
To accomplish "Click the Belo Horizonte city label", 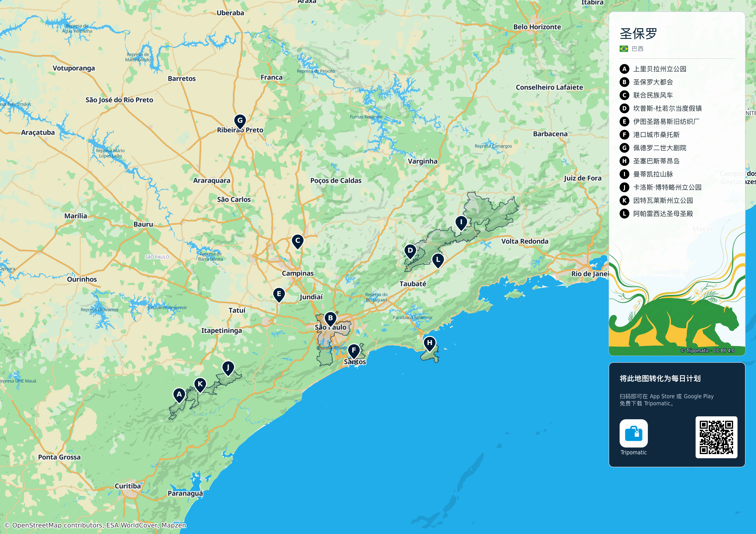I will click(x=537, y=27).
